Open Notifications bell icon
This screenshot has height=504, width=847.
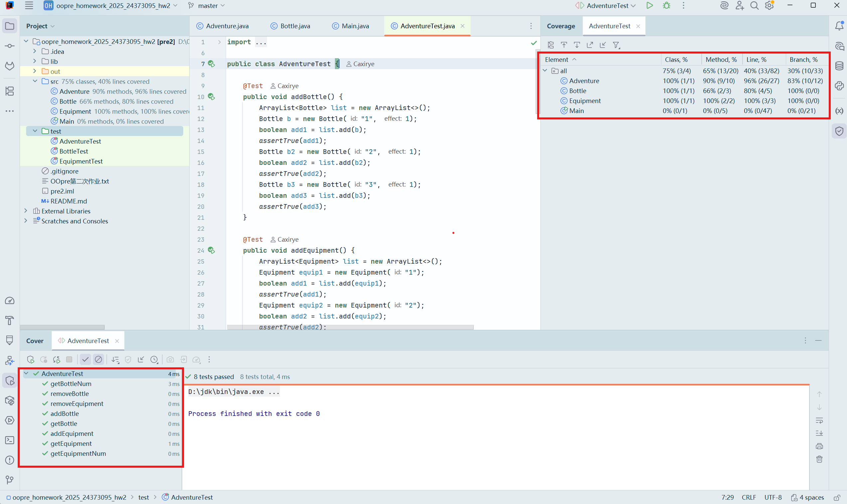click(839, 26)
